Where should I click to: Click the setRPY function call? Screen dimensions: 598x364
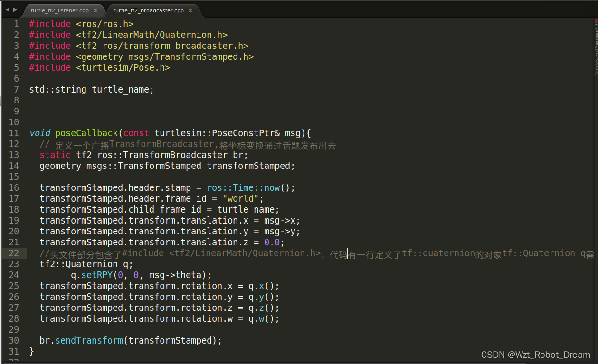(97, 275)
